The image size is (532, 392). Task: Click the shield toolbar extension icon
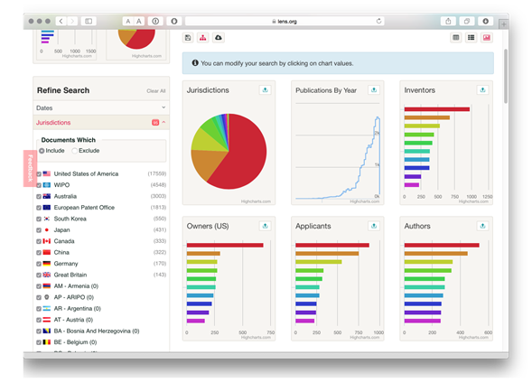[174, 21]
